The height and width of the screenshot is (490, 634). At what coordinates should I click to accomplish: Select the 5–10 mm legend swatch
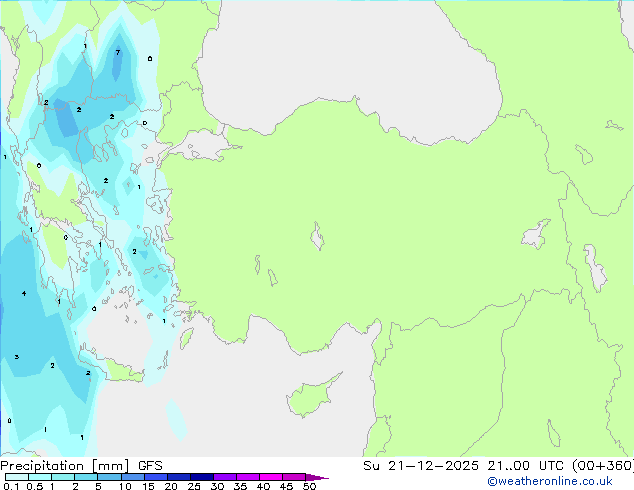click(109, 477)
